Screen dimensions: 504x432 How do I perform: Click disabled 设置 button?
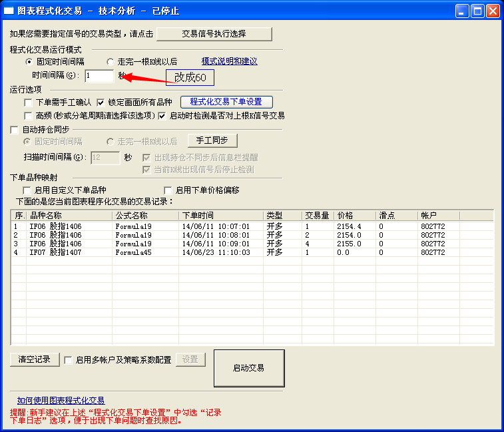(190, 359)
